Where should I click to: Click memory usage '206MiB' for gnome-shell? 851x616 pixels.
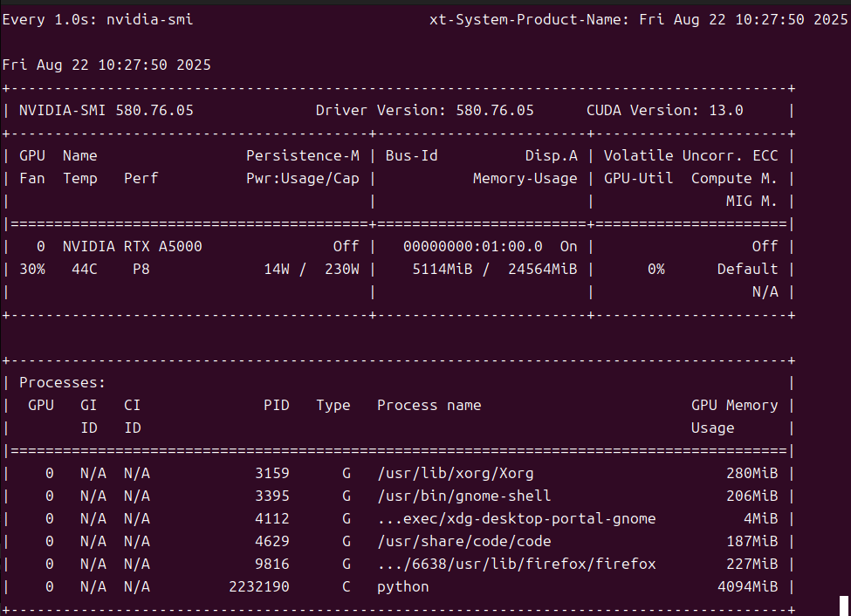click(x=751, y=496)
